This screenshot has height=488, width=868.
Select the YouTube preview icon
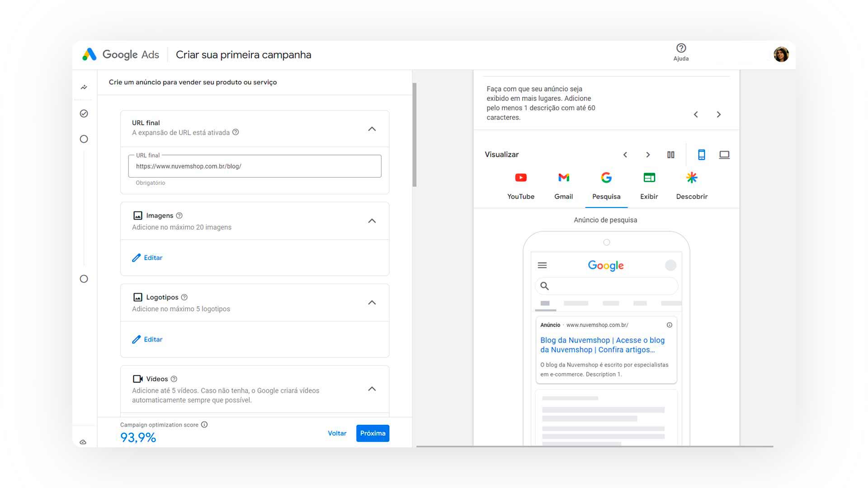[520, 177]
